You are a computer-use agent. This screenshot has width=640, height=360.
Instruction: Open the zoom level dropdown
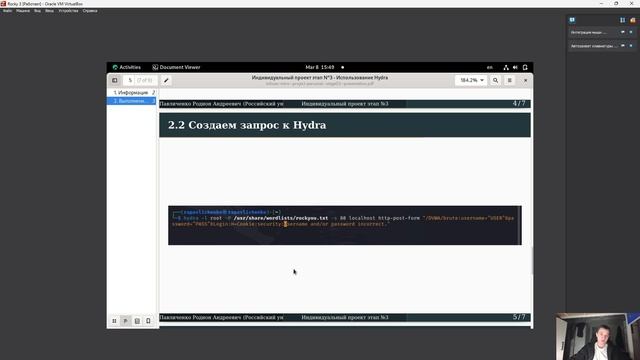click(471, 80)
